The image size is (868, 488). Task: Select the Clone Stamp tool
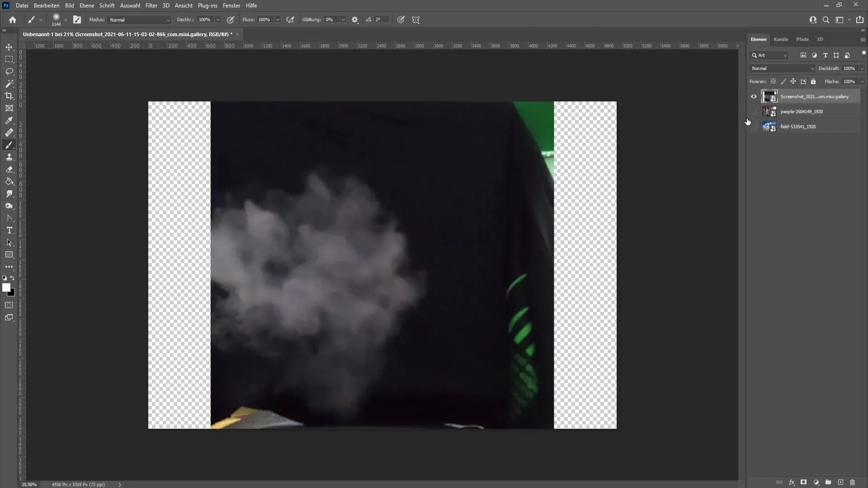pos(9,157)
